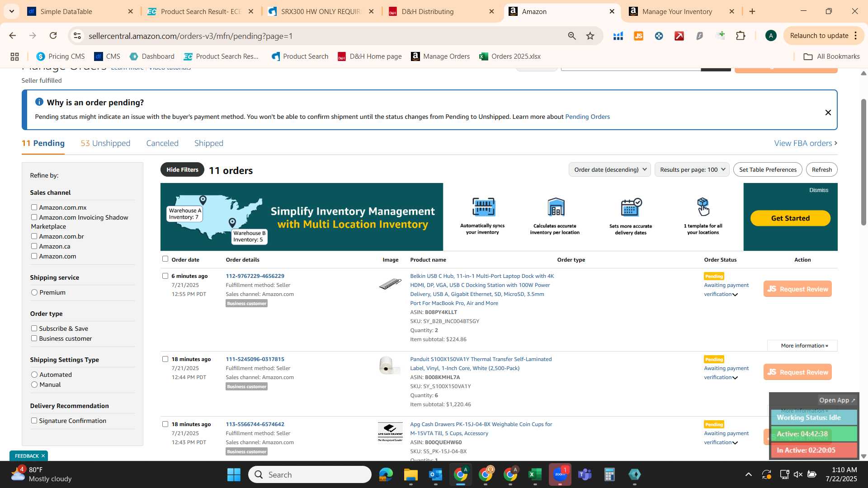Viewport: 868px width, 488px height.
Task: Expand Panduit order awaiting payment status
Action: click(735, 378)
